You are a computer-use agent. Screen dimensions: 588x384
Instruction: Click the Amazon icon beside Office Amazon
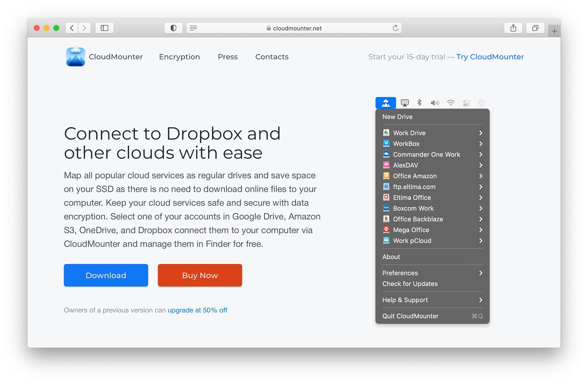(x=386, y=176)
